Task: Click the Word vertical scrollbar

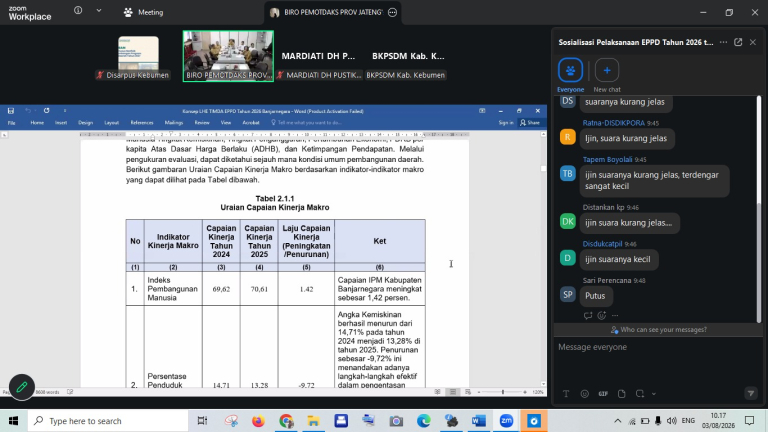Action: click(x=543, y=260)
